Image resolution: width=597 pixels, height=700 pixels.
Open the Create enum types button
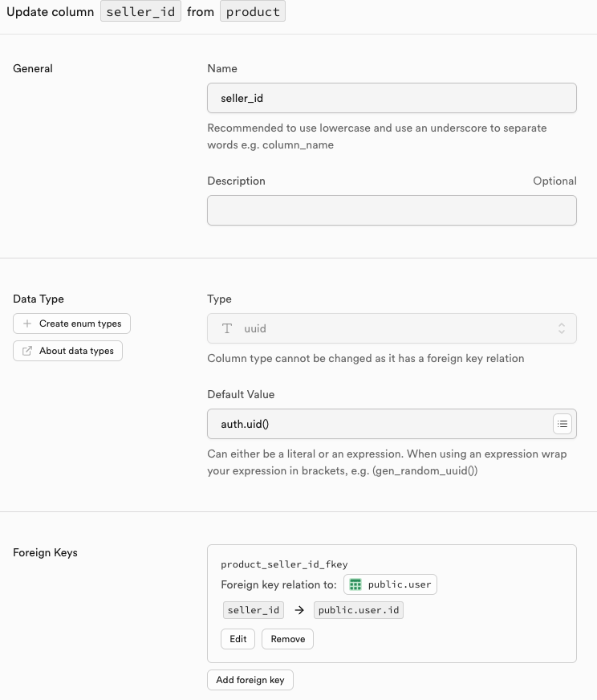pyautogui.click(x=72, y=324)
